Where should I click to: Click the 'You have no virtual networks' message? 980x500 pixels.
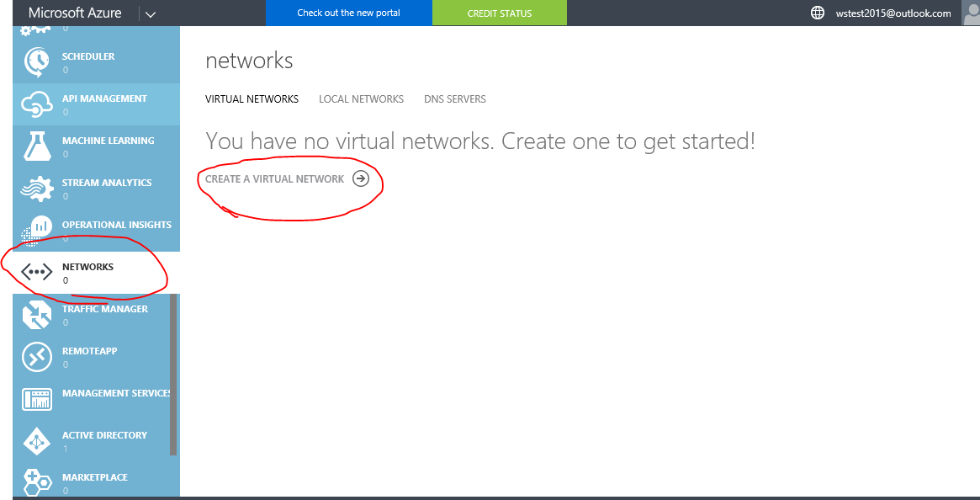pos(480,141)
